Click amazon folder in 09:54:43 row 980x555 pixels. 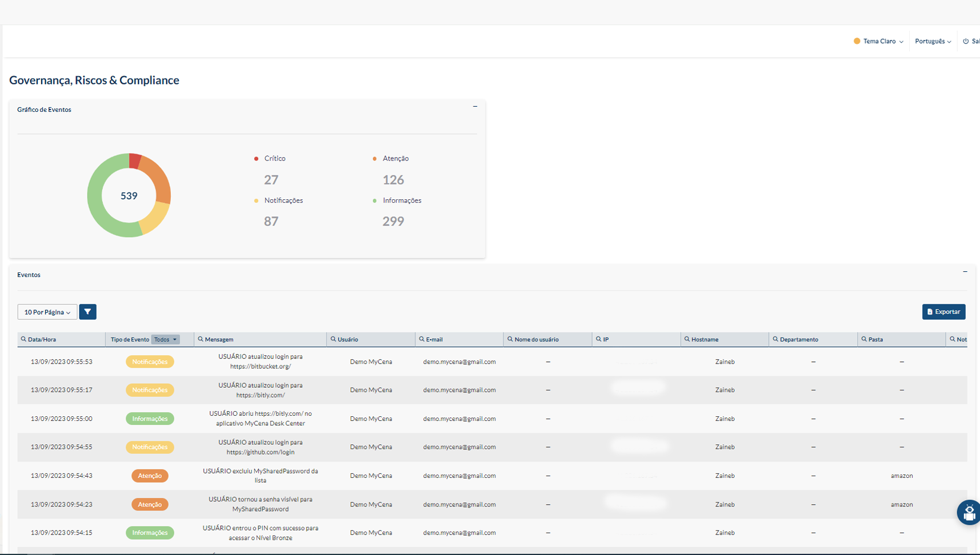tap(902, 476)
